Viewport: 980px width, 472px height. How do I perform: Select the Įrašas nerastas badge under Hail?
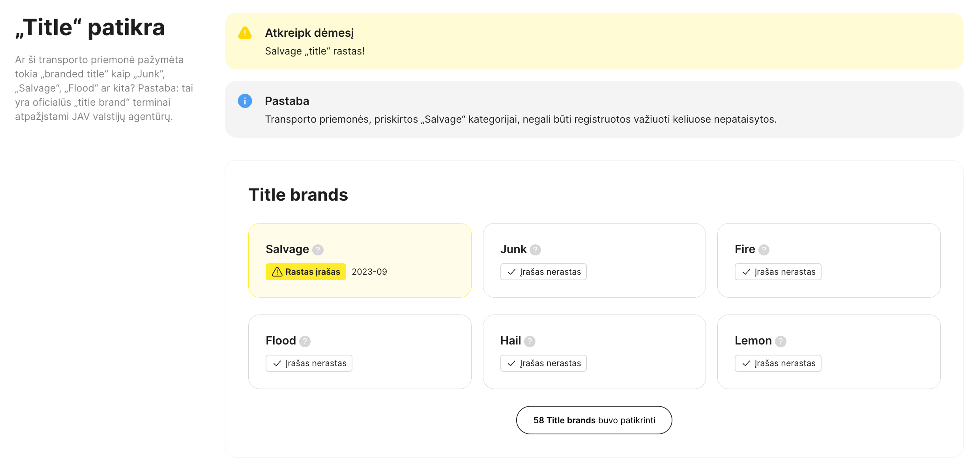[543, 363]
